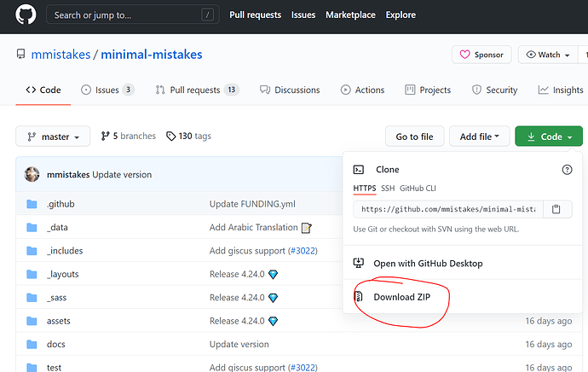Focus the Search or jump to field
Image resolution: width=588 pixels, height=372 pixels.
(x=132, y=15)
